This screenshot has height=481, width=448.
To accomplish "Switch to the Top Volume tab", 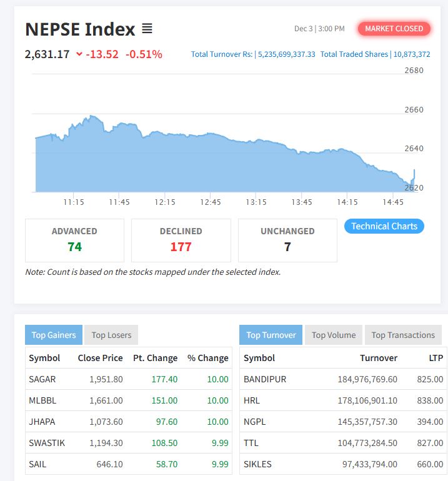I will pyautogui.click(x=334, y=335).
